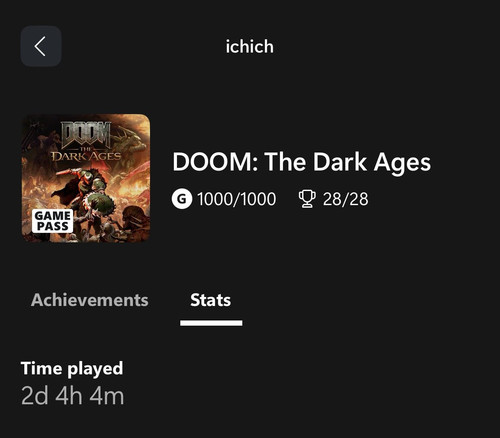Switch to the Achievements tab
Screen dimensions: 500x438
[89, 300]
